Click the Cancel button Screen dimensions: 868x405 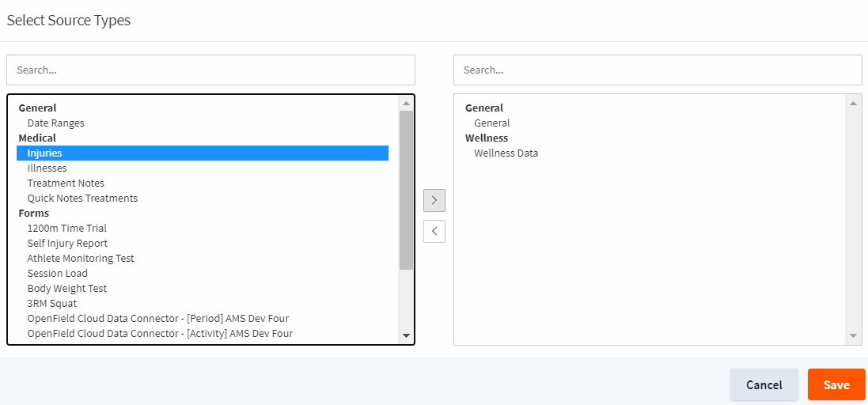click(764, 384)
